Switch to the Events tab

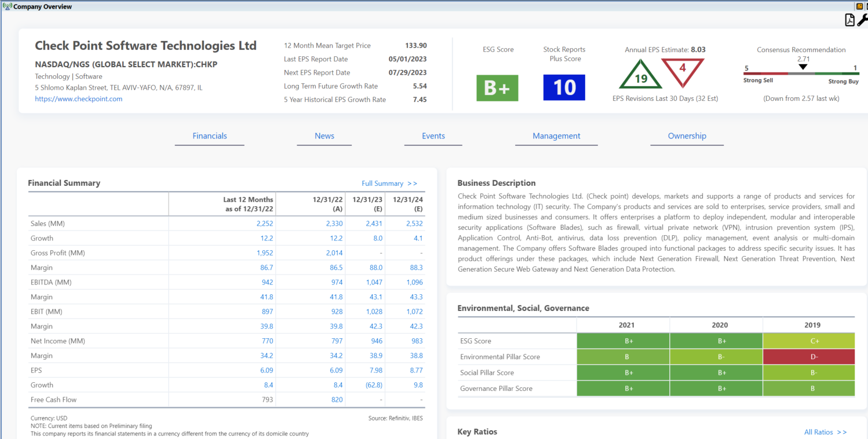point(433,136)
